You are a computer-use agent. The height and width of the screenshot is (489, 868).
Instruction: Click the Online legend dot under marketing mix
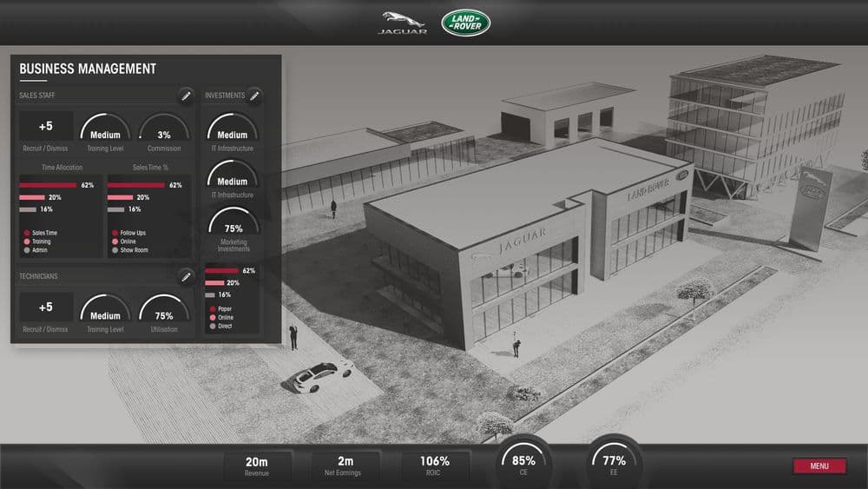point(213,317)
